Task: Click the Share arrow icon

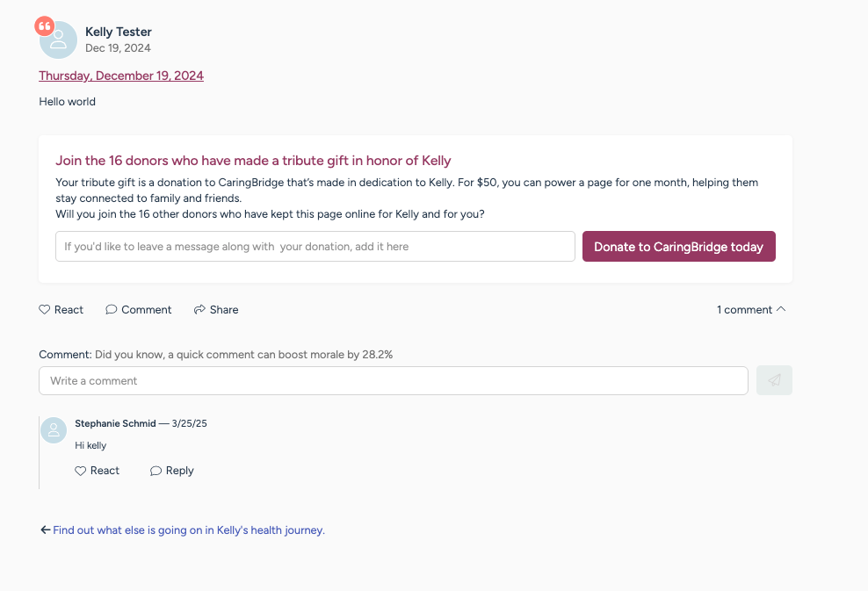Action: (x=199, y=309)
